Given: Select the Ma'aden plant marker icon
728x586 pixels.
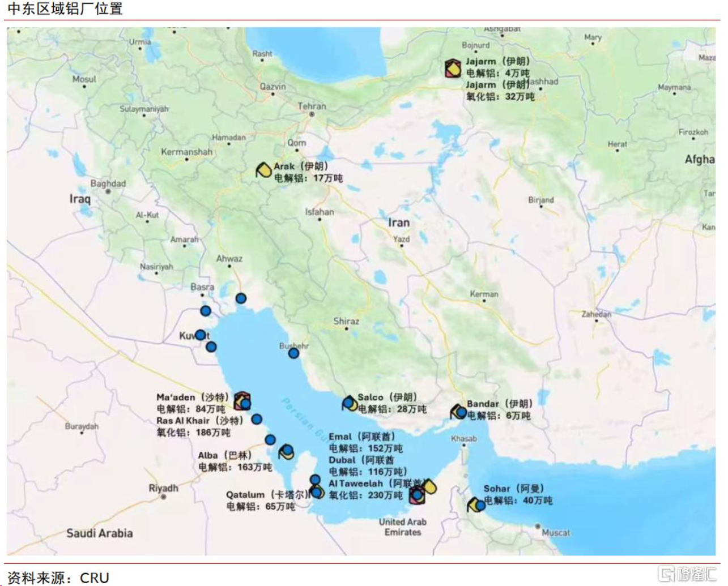Looking at the screenshot, I should coord(242,401).
